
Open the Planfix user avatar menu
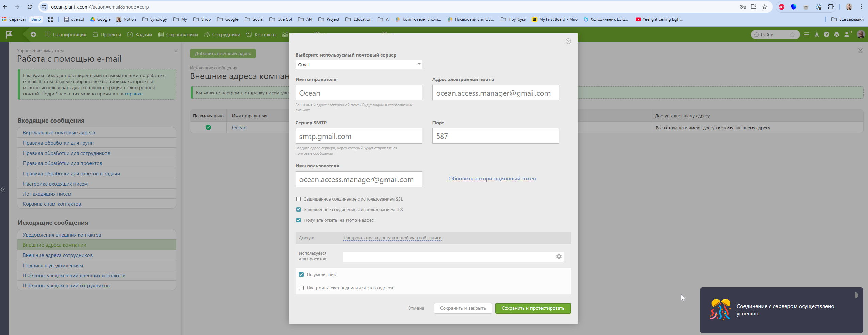point(861,34)
